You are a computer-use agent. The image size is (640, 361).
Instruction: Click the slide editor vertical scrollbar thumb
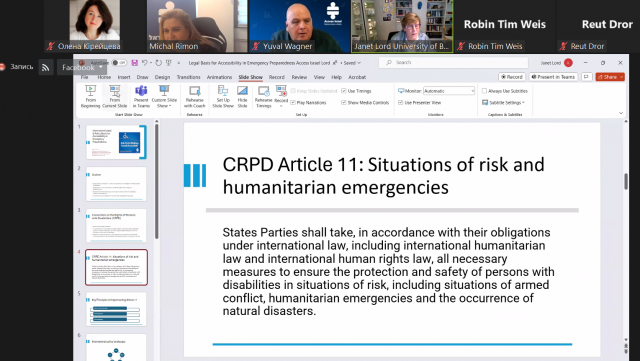(x=626, y=181)
